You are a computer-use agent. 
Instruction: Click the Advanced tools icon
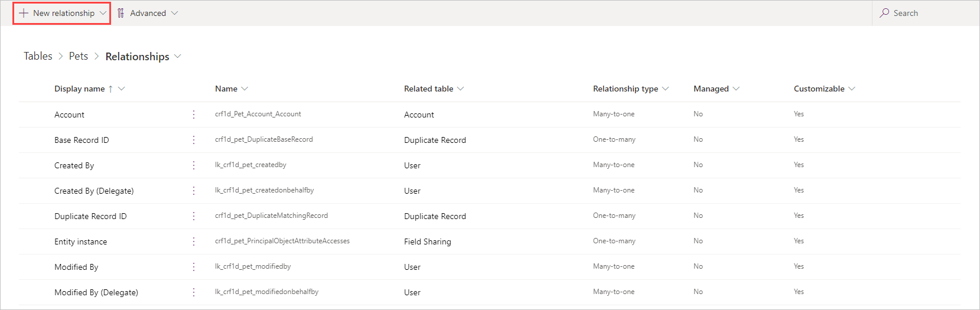click(x=121, y=13)
